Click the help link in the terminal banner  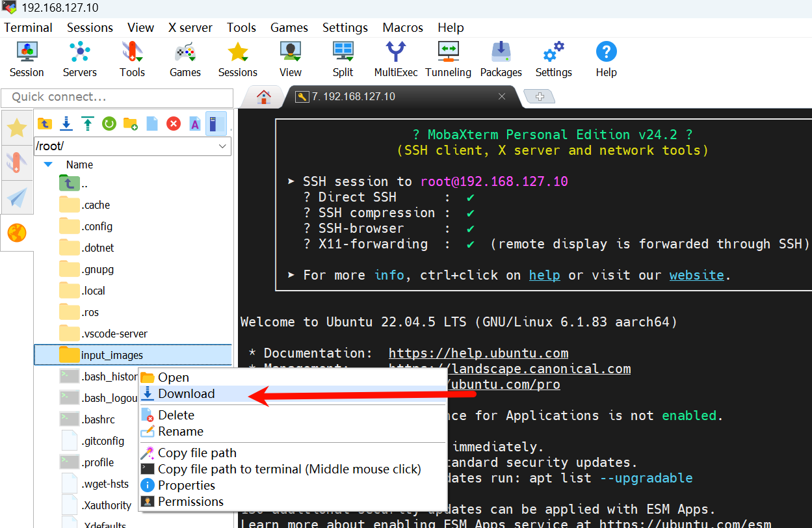coord(544,275)
